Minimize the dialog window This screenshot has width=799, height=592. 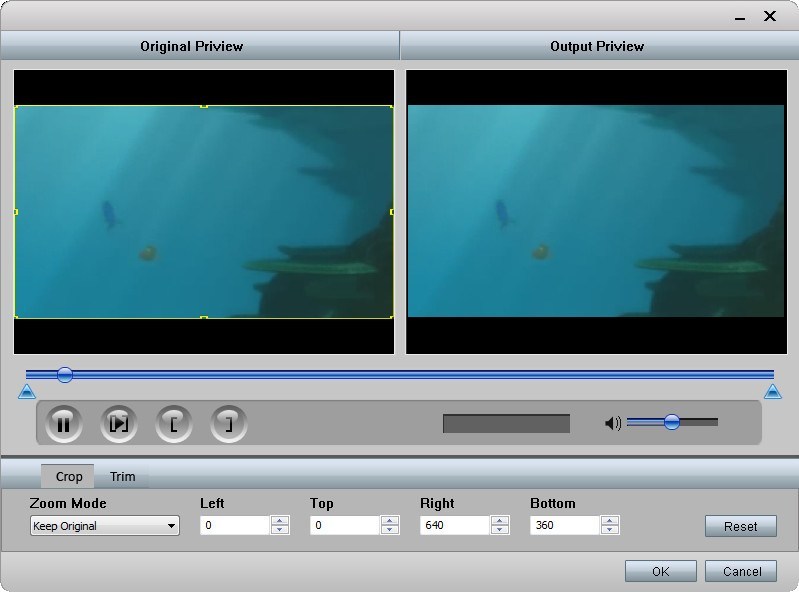[740, 17]
